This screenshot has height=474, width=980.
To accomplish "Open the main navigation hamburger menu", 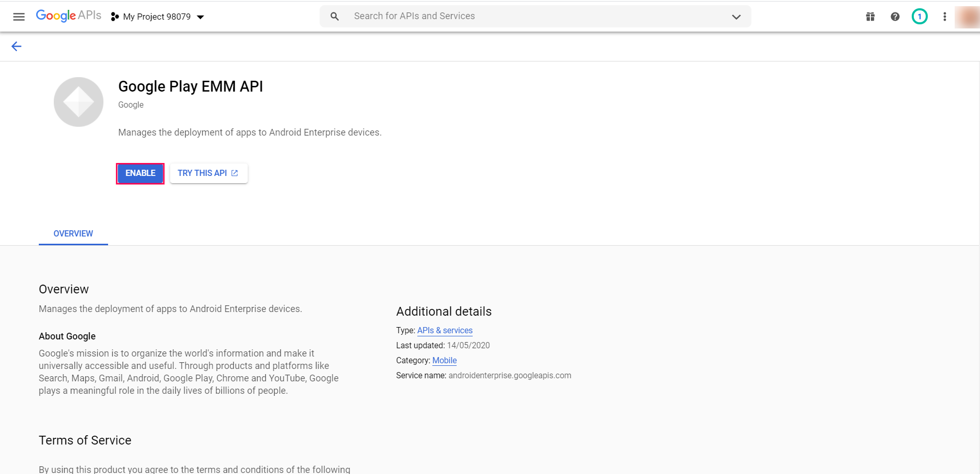I will point(19,17).
